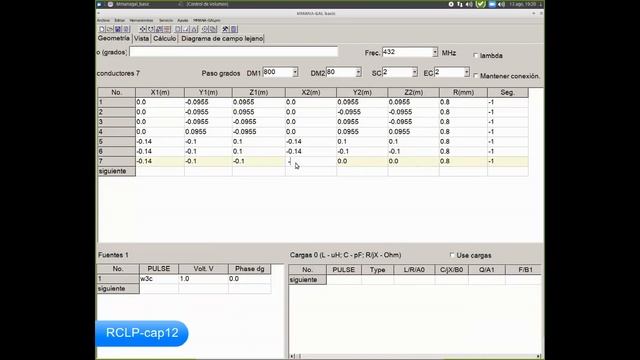Click row 5 X1 cell -0.14
The image size is (640, 360).
(160, 142)
